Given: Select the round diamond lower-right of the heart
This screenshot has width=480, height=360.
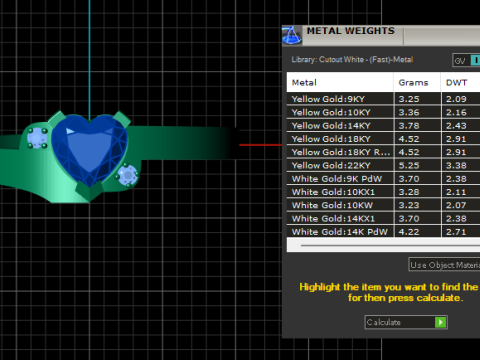Looking at the screenshot, I should pyautogui.click(x=128, y=175).
